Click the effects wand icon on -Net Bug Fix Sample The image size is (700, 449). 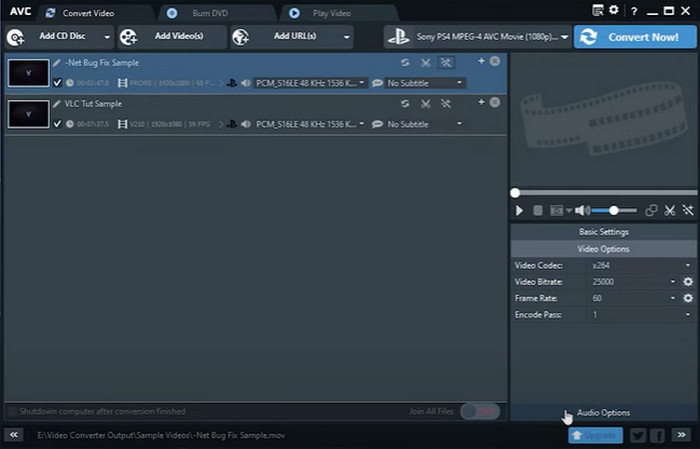tap(446, 63)
